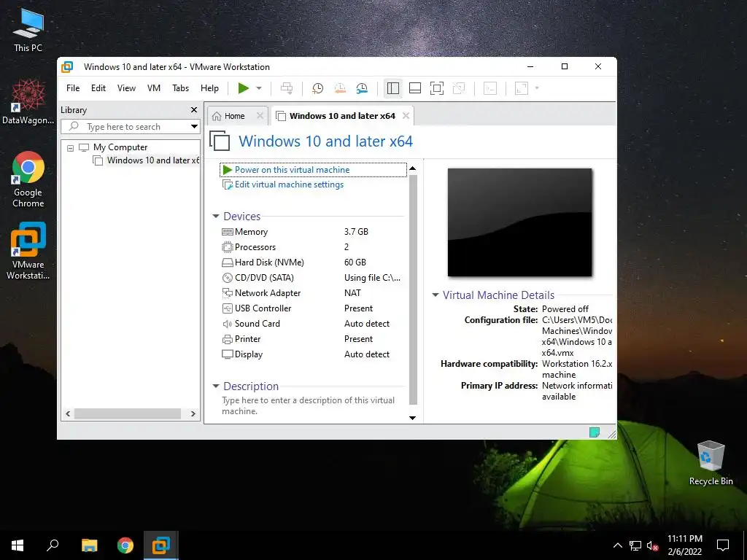Click the Enter Full Screen icon
Viewport: 747px width, 560px height.
click(437, 88)
